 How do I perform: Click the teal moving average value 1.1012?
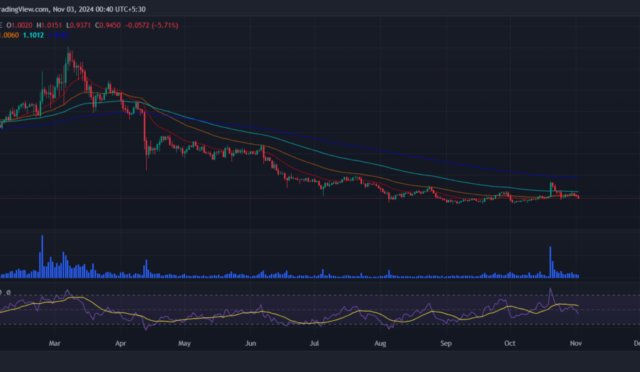coord(33,35)
